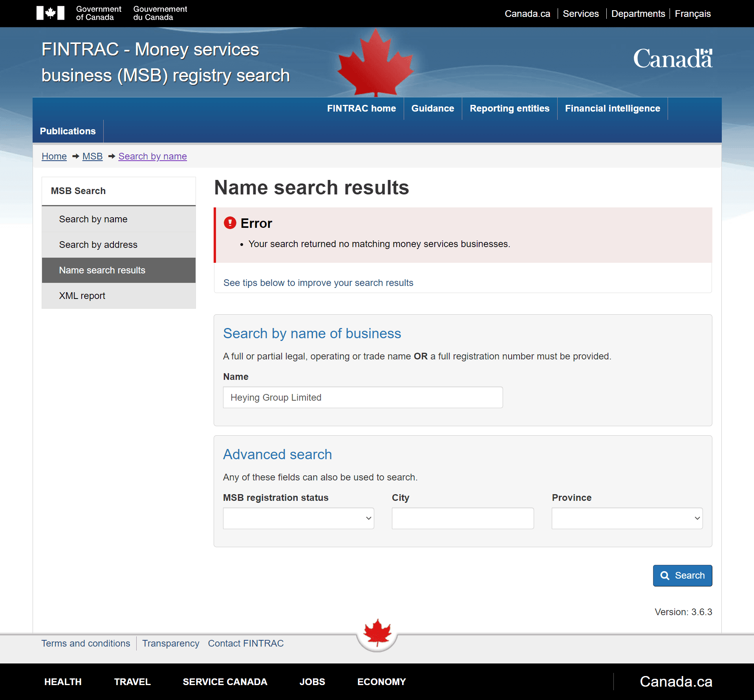
Task: Go to Home breadcrumb link
Action: coord(54,156)
